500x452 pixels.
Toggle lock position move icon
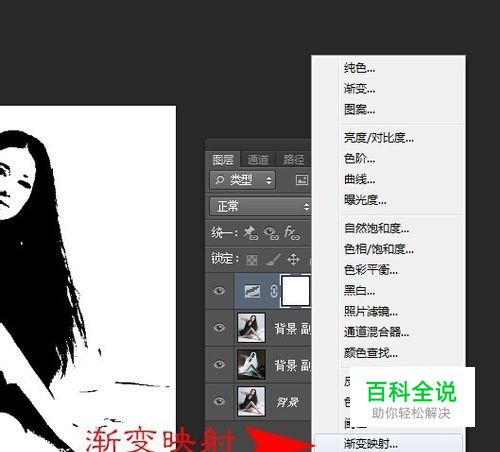tap(293, 259)
